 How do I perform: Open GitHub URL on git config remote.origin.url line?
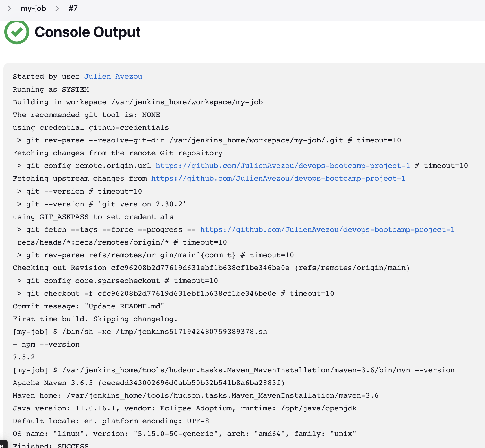283,166
